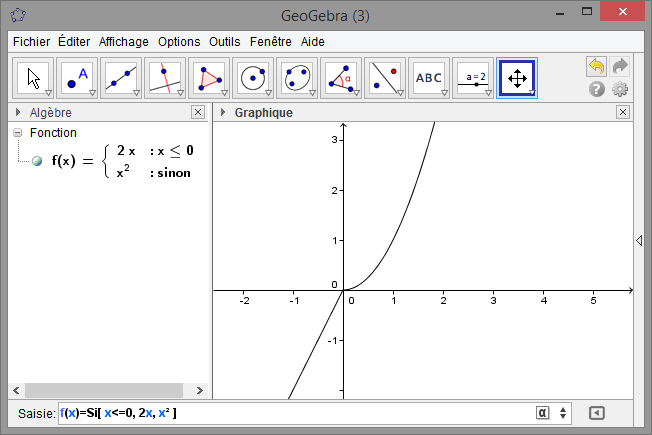Open the alpha symbol dropdown in input bar
The width and height of the screenshot is (652, 435).
click(543, 412)
